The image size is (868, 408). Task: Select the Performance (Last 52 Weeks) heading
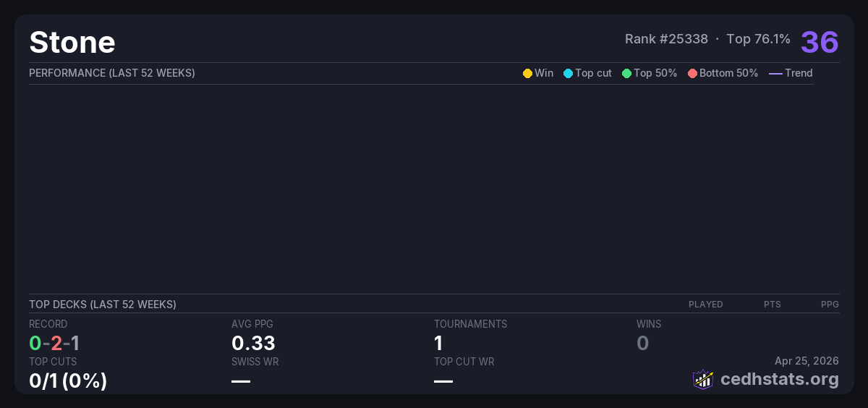click(x=112, y=73)
